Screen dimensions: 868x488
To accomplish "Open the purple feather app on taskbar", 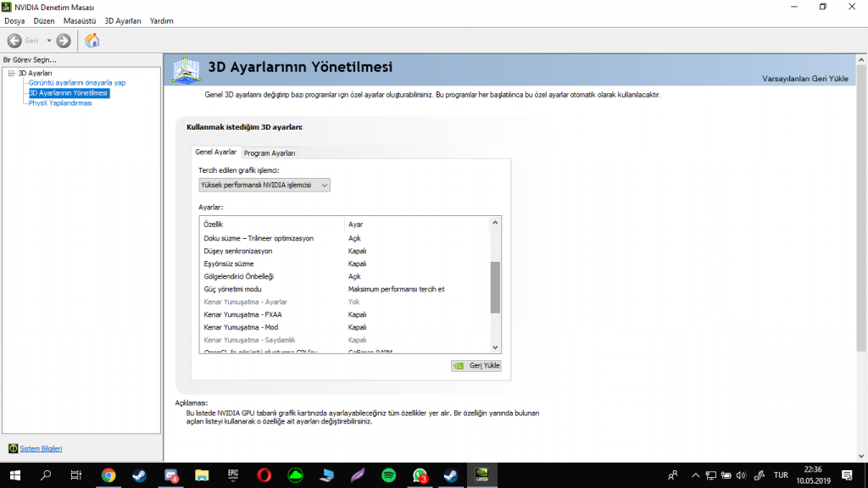I will click(358, 475).
